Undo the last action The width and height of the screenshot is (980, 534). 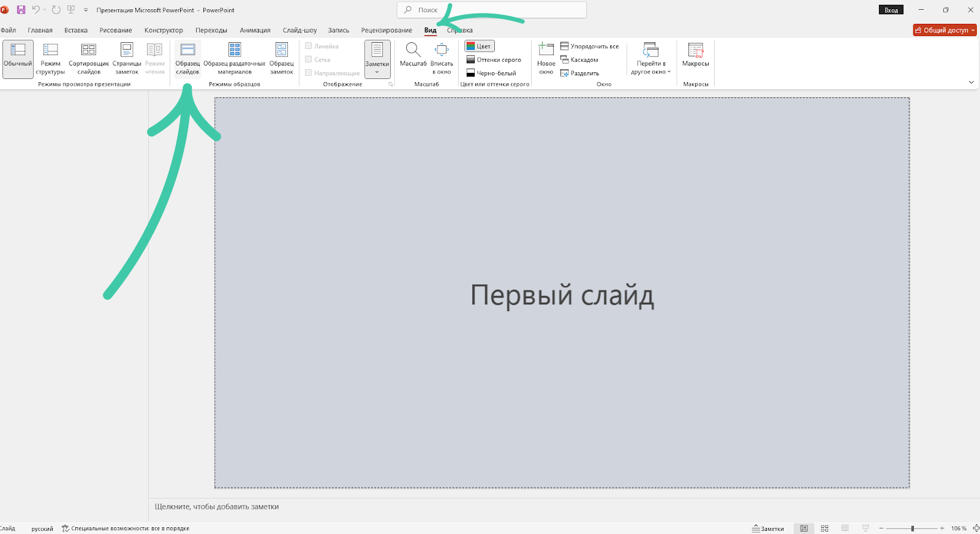coord(36,10)
